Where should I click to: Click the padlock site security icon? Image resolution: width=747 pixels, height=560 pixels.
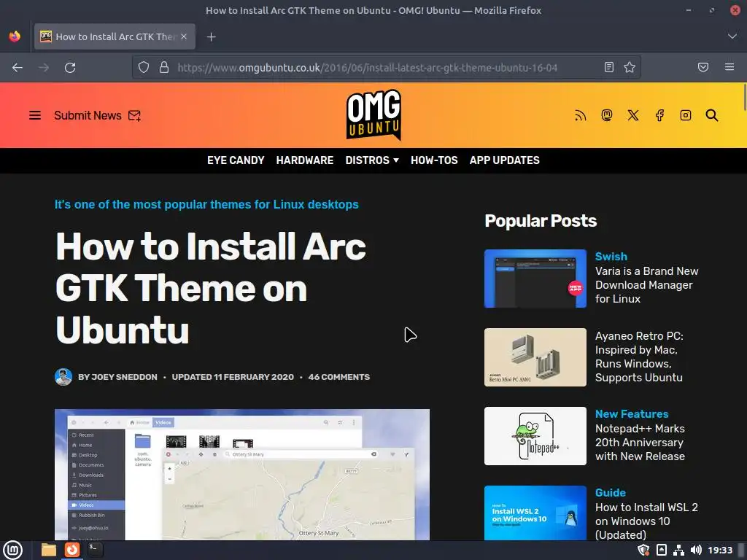[x=164, y=67]
